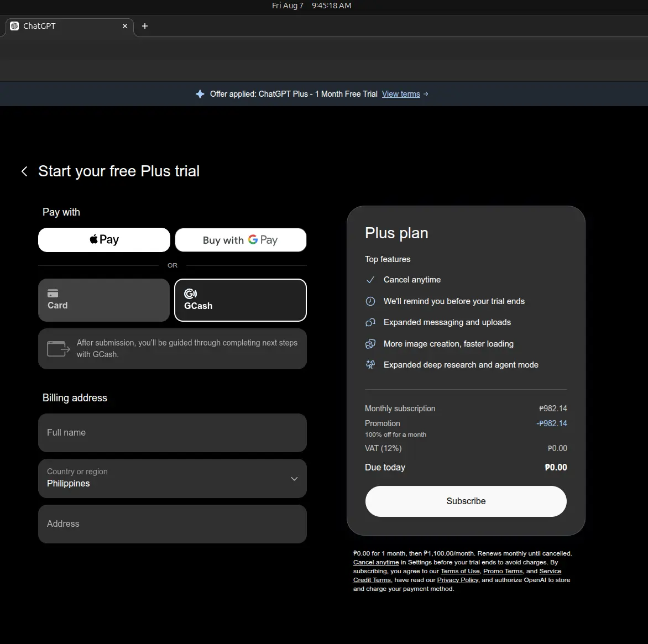Click the 'Start your free Plus trial' heading
Viewport: 648px width, 644px height.
coord(119,171)
